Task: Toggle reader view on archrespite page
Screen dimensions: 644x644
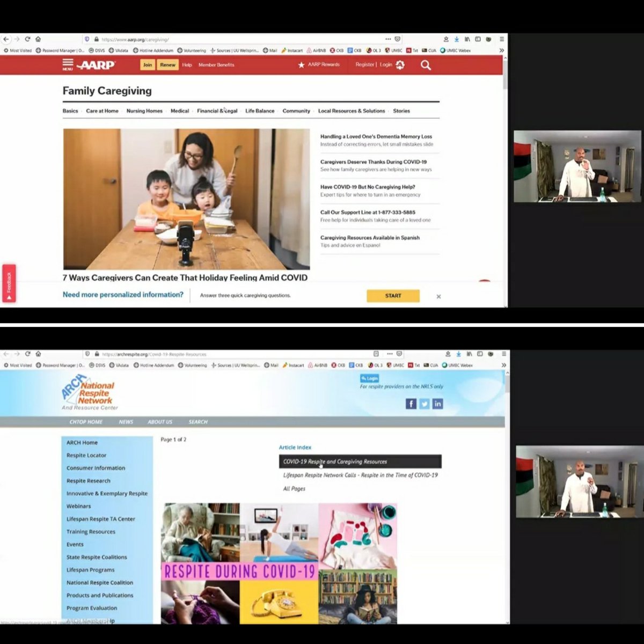Action: click(x=376, y=354)
